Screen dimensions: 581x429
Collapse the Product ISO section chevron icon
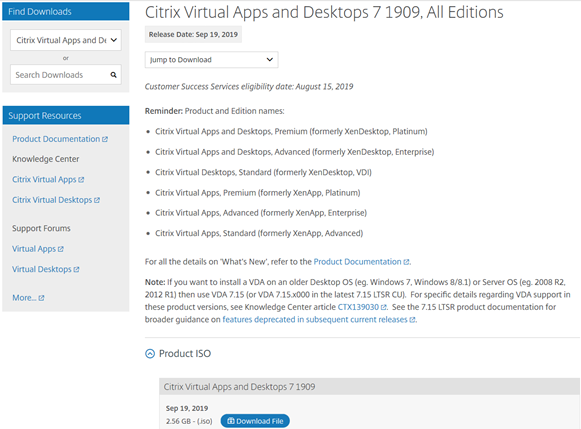click(x=150, y=354)
